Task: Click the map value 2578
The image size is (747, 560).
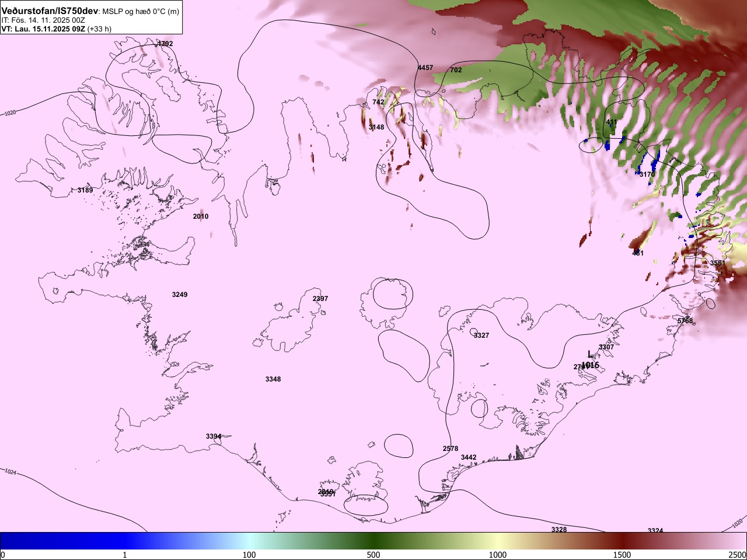Action: (451, 449)
